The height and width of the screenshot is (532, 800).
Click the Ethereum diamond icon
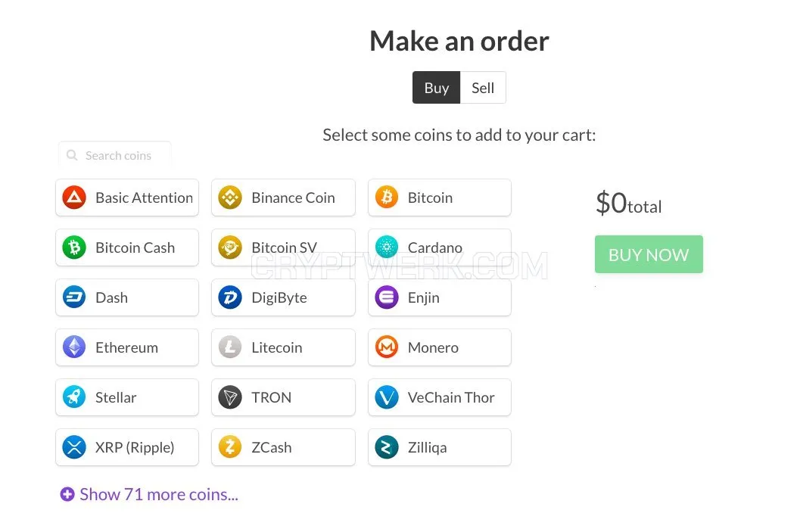click(74, 347)
